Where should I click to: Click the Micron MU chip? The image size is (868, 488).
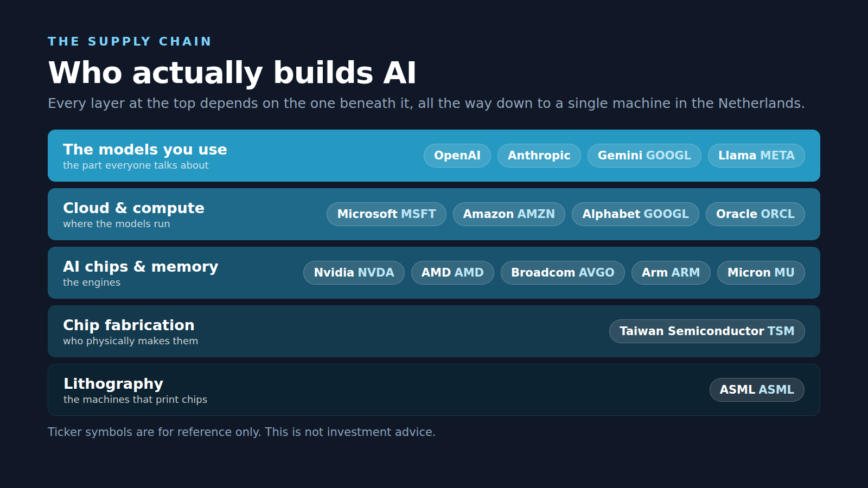761,273
